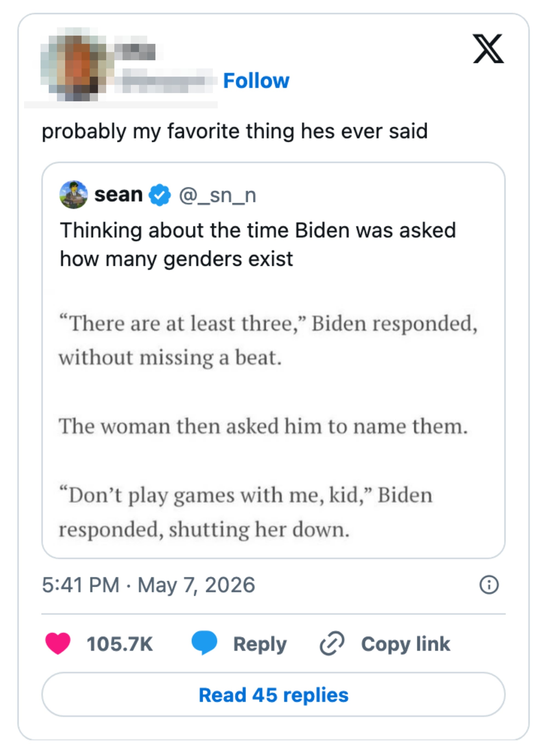
Task: Read 45 replies
Action: pyautogui.click(x=273, y=695)
